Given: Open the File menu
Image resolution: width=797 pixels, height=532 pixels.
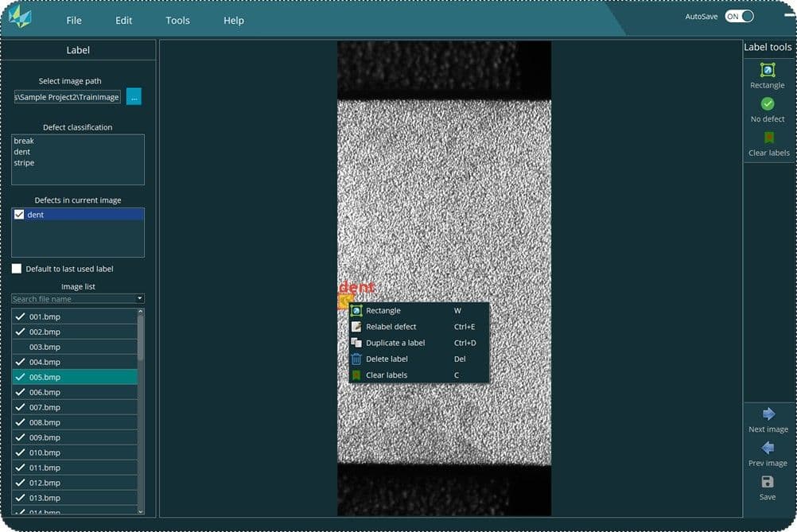Looking at the screenshot, I should [74, 21].
